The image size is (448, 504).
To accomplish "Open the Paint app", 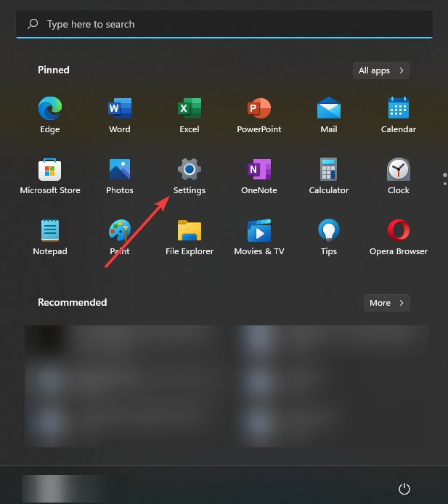I will [x=120, y=230].
